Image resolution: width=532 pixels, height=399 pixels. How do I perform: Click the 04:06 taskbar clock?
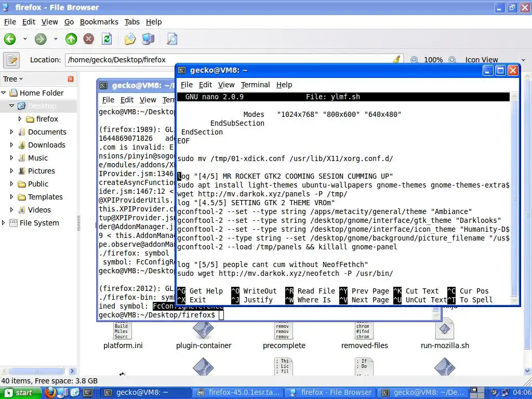coord(522,393)
